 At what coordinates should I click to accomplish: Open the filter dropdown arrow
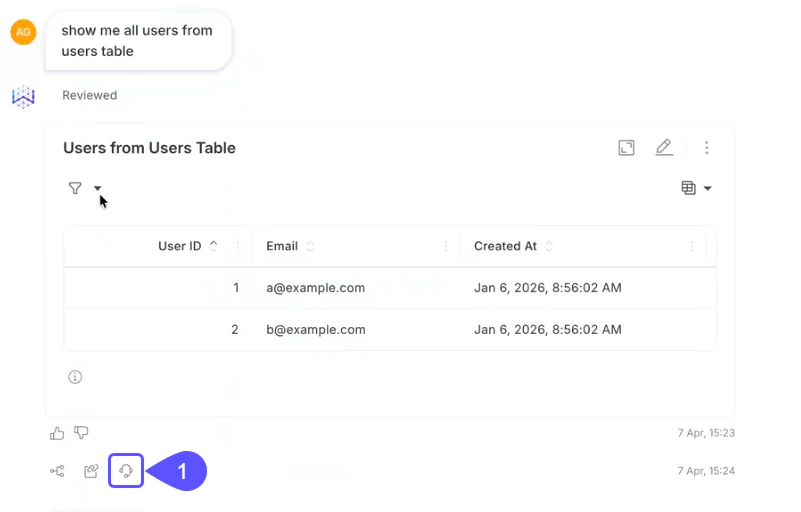98,188
